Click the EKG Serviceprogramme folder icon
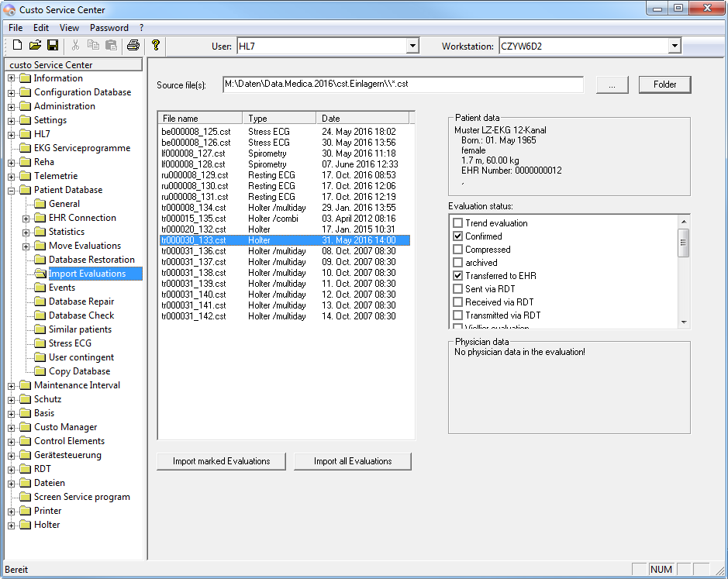 (x=26, y=147)
